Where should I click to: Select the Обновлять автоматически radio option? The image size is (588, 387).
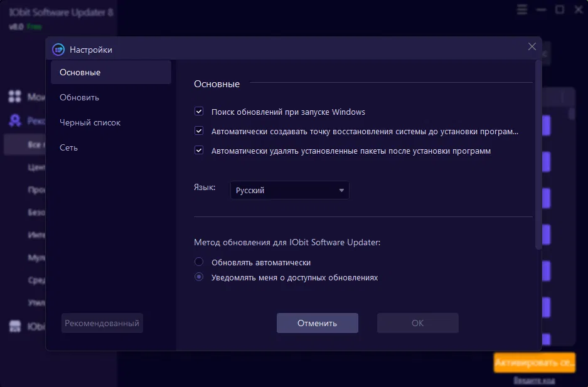[199, 262]
